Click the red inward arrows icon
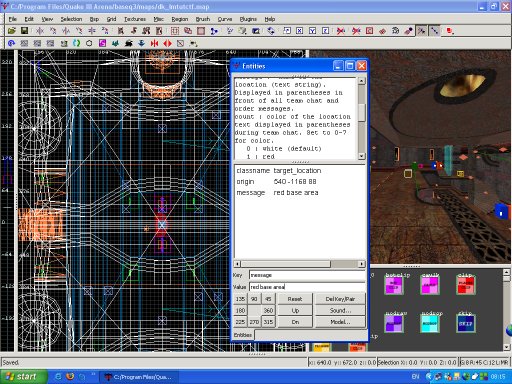The image size is (512, 384). (x=154, y=43)
